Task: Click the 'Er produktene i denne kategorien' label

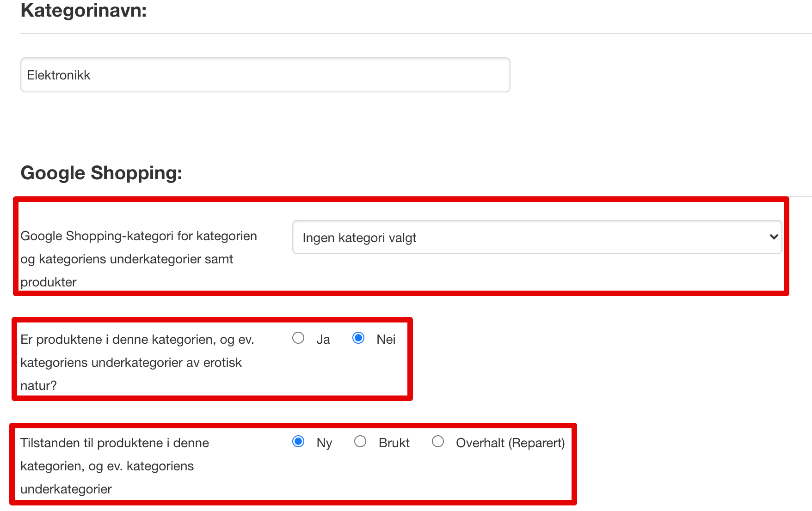Action: [x=137, y=362]
